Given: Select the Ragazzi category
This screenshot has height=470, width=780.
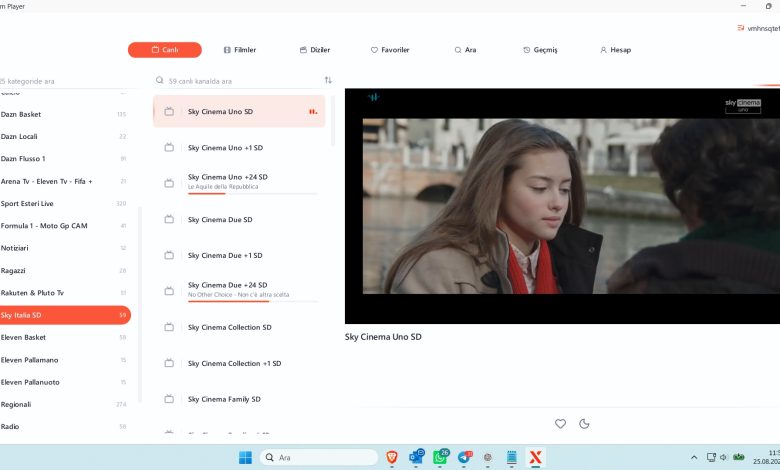Looking at the screenshot, I should 65,271.
